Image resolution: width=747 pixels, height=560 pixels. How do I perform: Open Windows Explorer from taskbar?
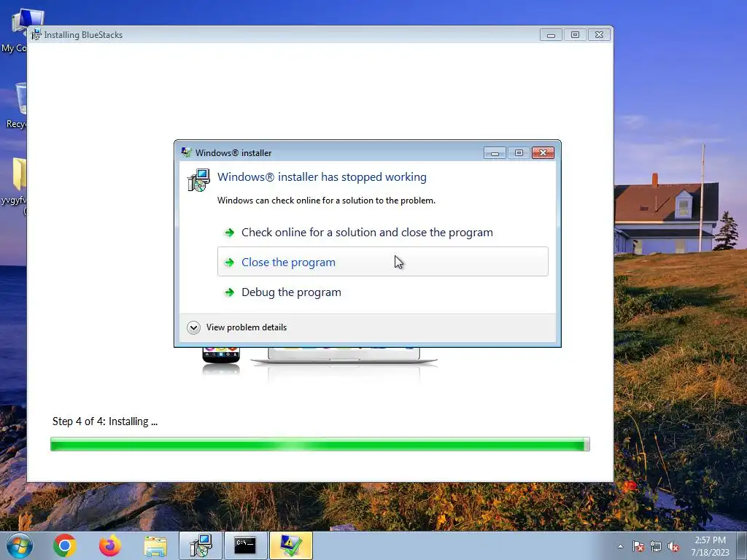(156, 546)
